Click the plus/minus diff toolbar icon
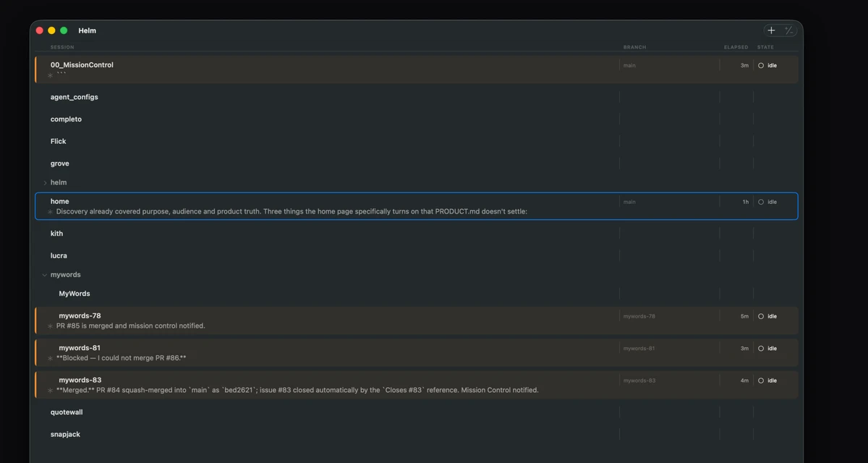This screenshot has height=463, width=868. [x=788, y=30]
